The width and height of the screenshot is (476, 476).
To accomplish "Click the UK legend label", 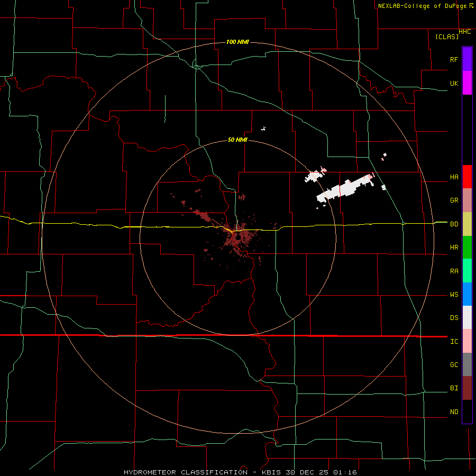I will [x=454, y=83].
